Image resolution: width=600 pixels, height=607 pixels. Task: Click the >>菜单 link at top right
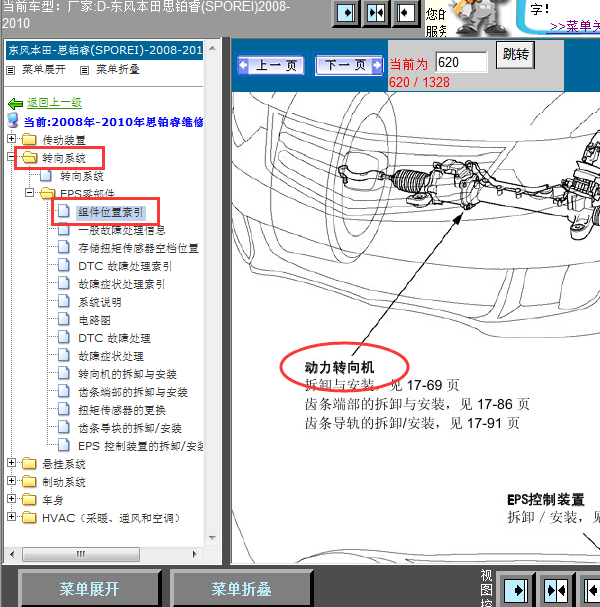574,26
